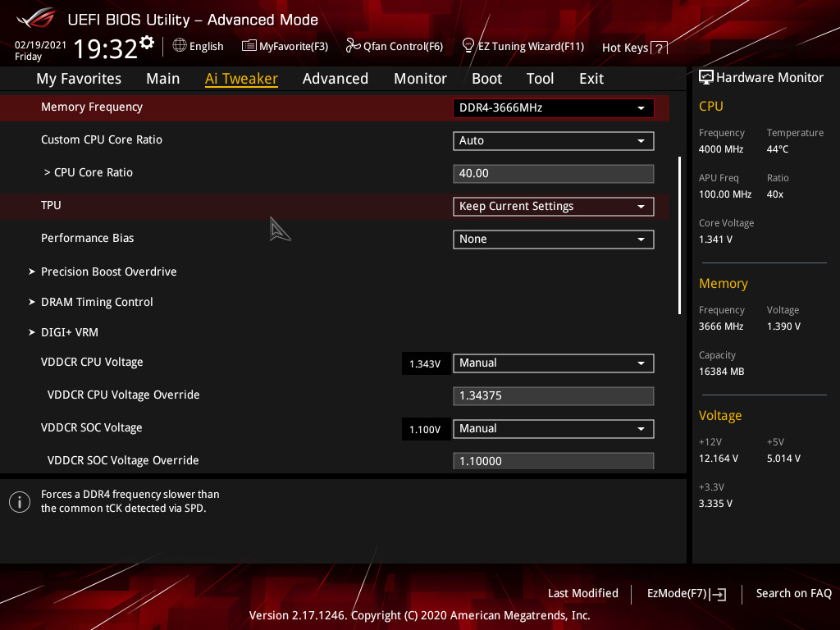The height and width of the screenshot is (630, 840).
Task: Click the Hot Keys button
Action: pos(635,48)
